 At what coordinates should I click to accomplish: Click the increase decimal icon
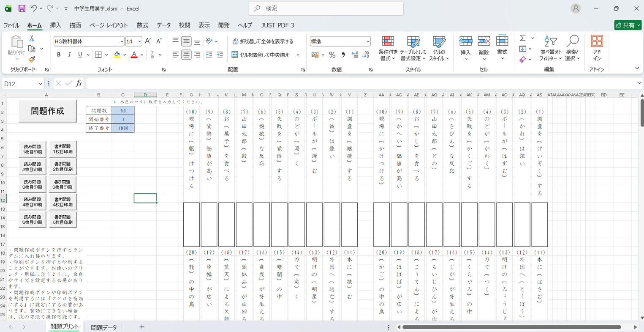[x=355, y=55]
